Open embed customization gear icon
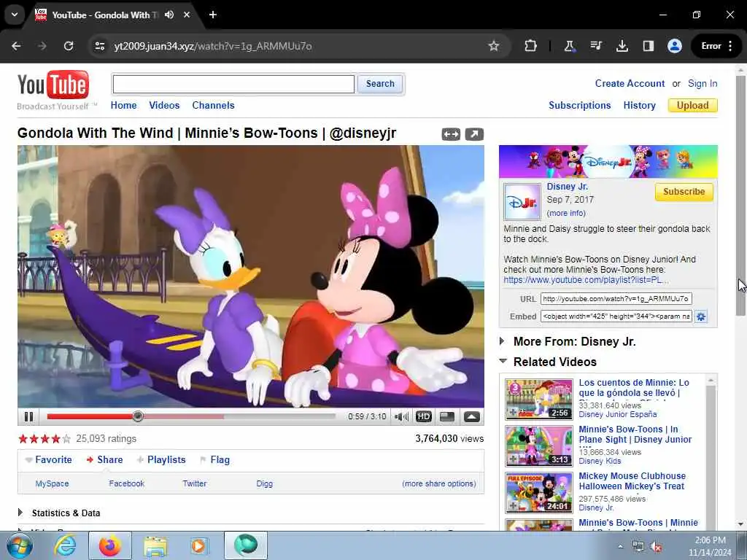 click(700, 316)
